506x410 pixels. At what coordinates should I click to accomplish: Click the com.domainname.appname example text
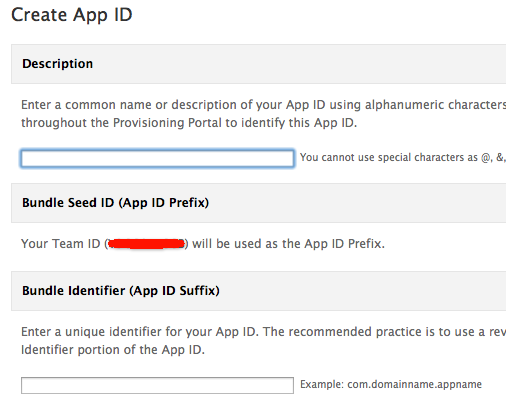point(414,385)
